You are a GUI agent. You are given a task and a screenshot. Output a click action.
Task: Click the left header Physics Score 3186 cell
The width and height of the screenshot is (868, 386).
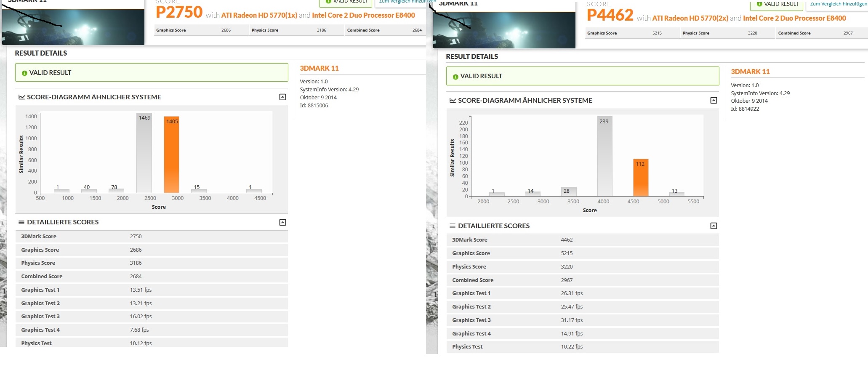point(296,30)
